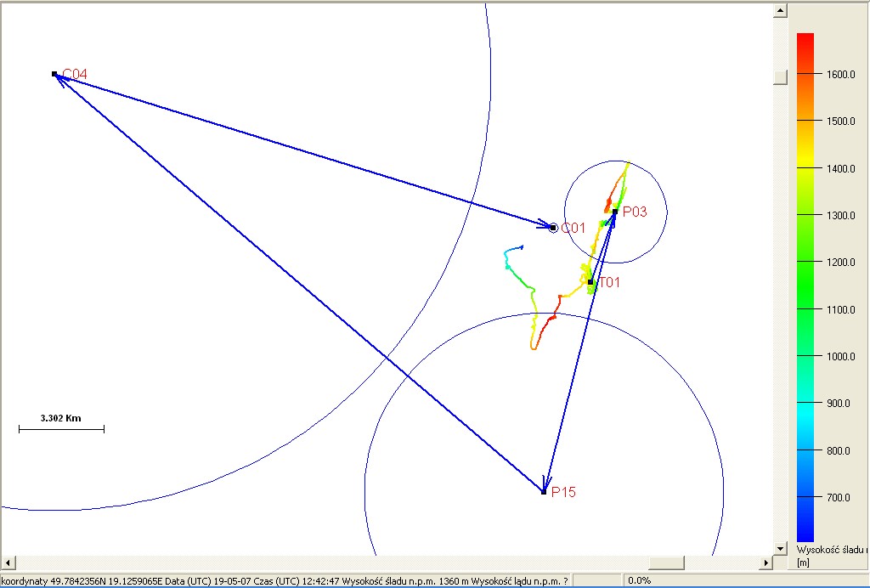Click the 1100.0 altitude legend value

(x=841, y=309)
